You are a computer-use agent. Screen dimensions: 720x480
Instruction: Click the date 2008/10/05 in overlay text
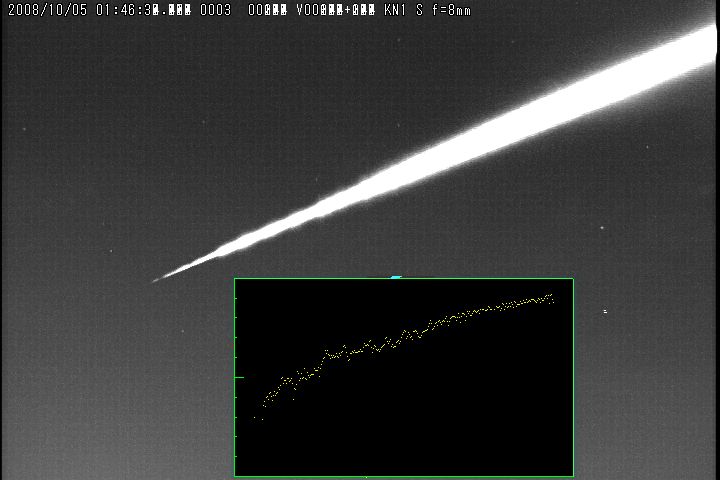tap(42, 10)
